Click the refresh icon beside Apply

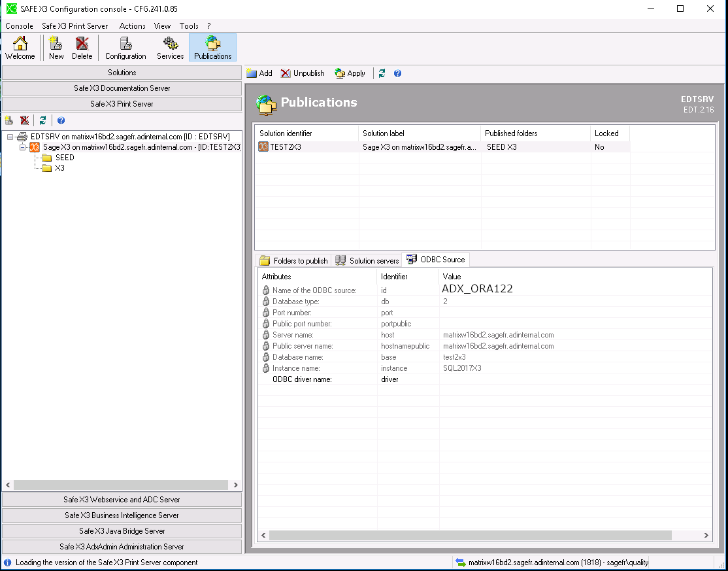point(382,73)
